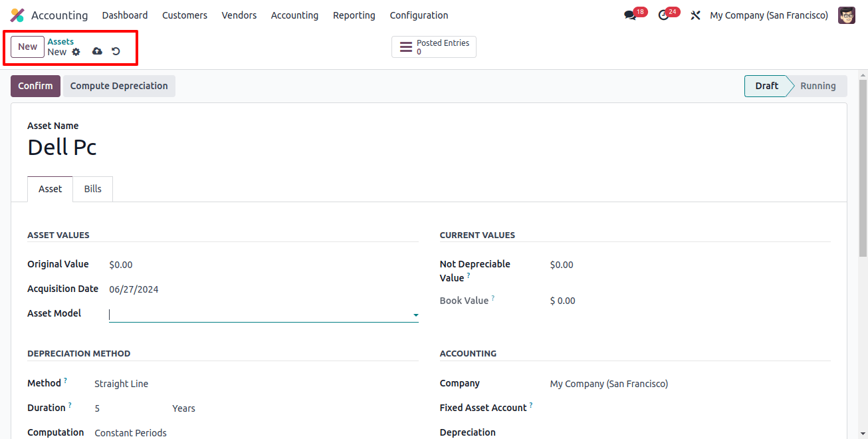Open the Posted Entries filter icon
The image size is (868, 439).
coord(406,47)
